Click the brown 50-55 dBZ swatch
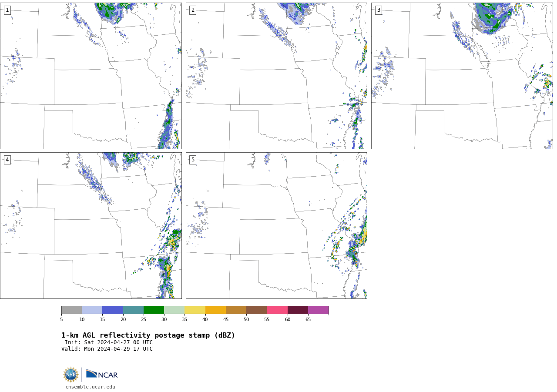Viewport: 557px width, 392px height. pyautogui.click(x=256, y=310)
